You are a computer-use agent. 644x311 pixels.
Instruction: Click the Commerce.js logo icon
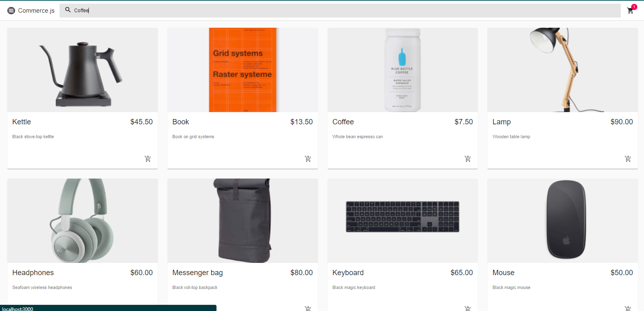(11, 11)
